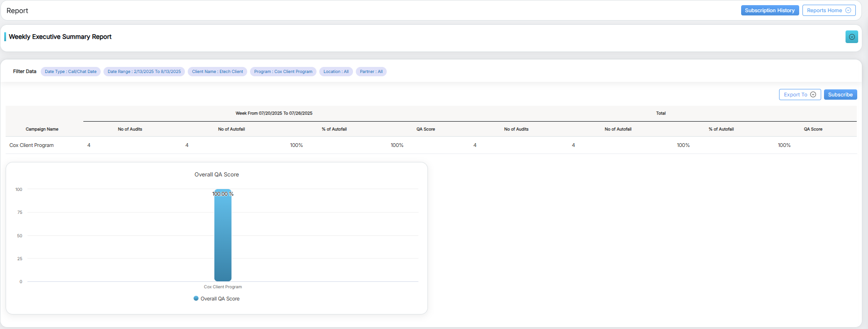
Task: Expand the Weekly Executive Summary teal chevron
Action: coord(851,37)
